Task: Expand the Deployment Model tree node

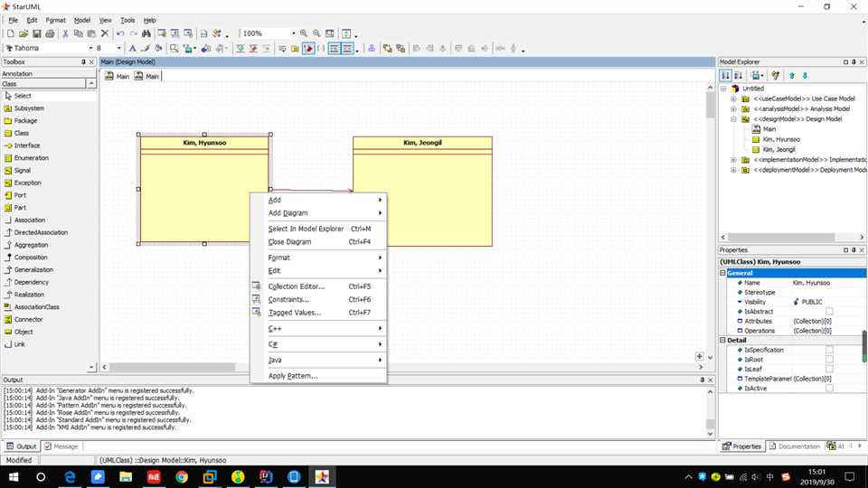Action: [x=733, y=170]
